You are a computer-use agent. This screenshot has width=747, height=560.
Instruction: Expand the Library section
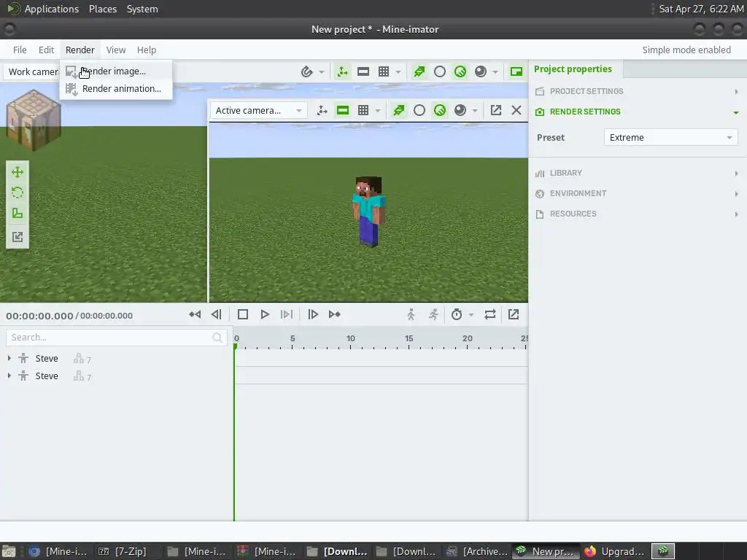pyautogui.click(x=638, y=174)
